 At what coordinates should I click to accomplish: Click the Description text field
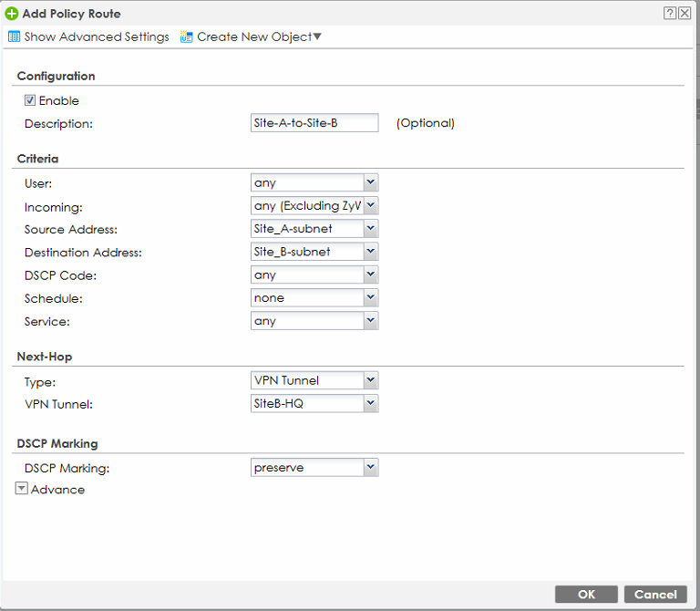pos(314,123)
